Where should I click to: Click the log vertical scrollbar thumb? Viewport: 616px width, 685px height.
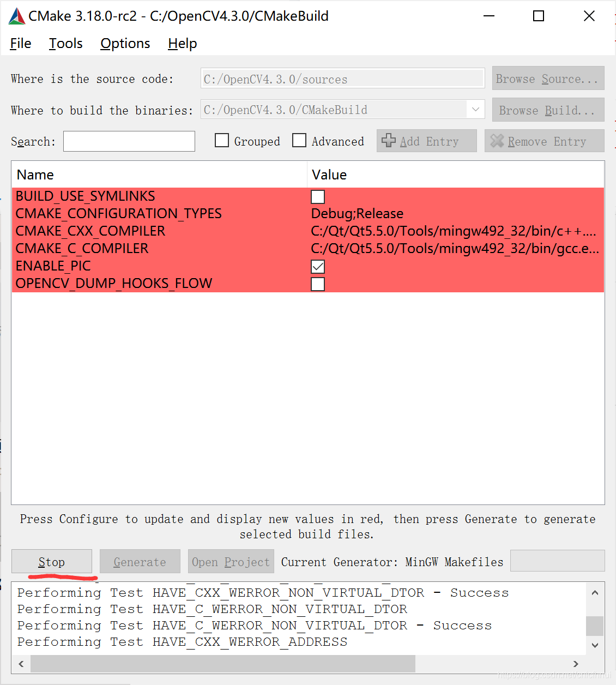coord(595,626)
